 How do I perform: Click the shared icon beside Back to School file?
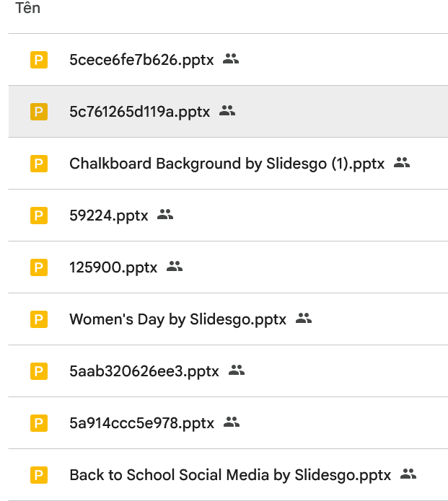[x=408, y=474]
